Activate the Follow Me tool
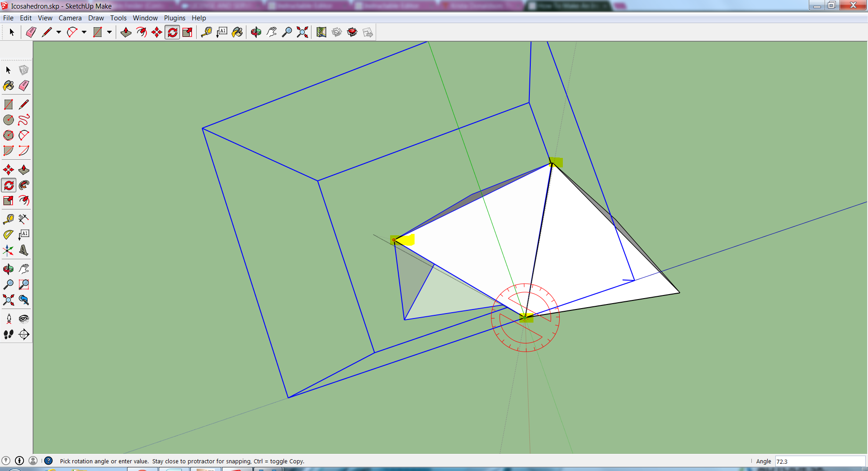868x471 pixels. click(24, 185)
